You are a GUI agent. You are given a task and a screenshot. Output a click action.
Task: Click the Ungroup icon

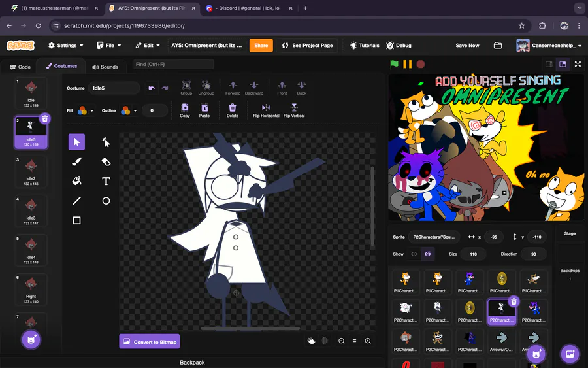(x=206, y=88)
